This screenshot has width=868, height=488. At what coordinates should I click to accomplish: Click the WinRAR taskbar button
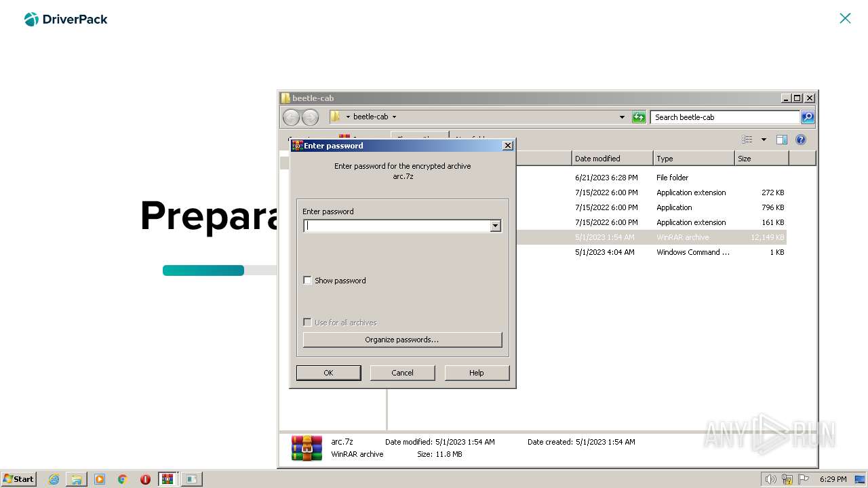pyautogui.click(x=167, y=479)
